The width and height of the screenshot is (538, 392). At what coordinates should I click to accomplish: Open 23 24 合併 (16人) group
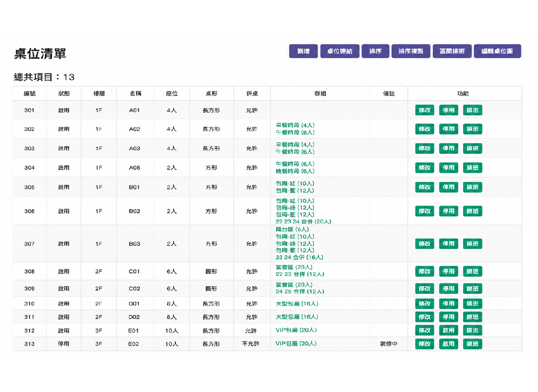pyautogui.click(x=299, y=257)
